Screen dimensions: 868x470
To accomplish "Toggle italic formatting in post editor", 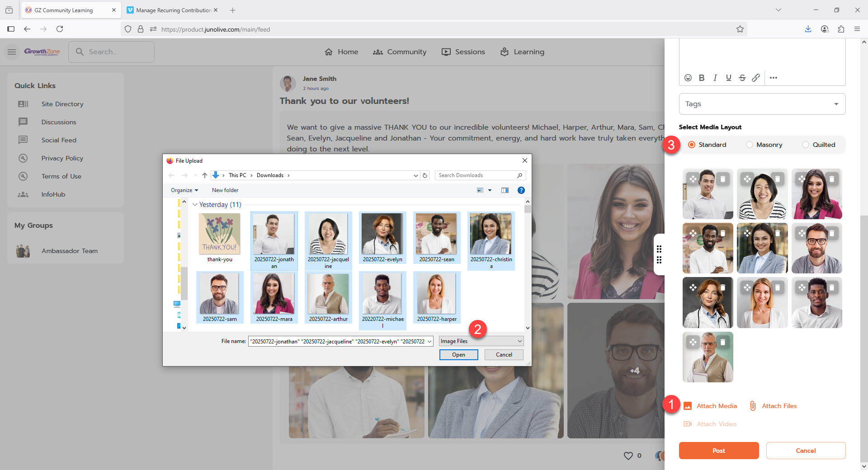I will pos(715,78).
